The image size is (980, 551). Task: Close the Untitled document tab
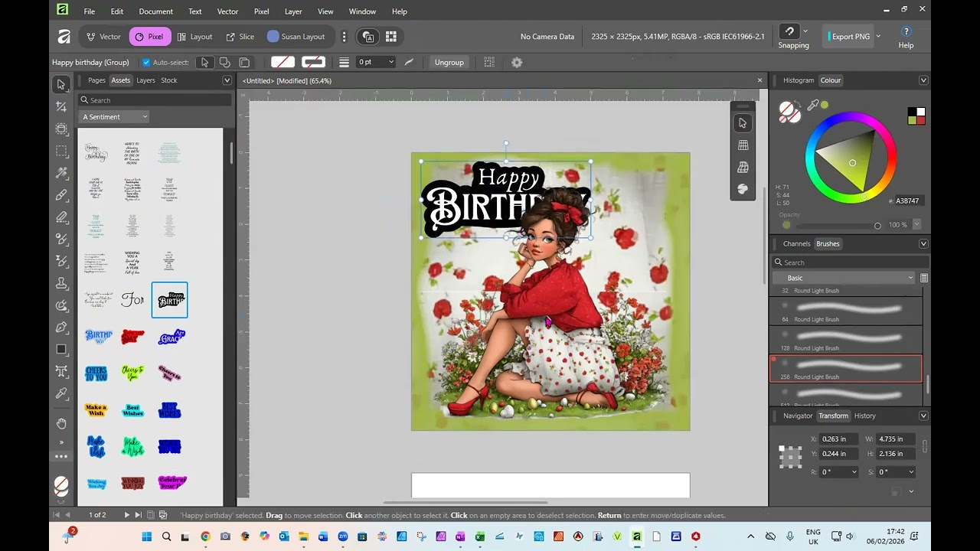click(x=759, y=80)
